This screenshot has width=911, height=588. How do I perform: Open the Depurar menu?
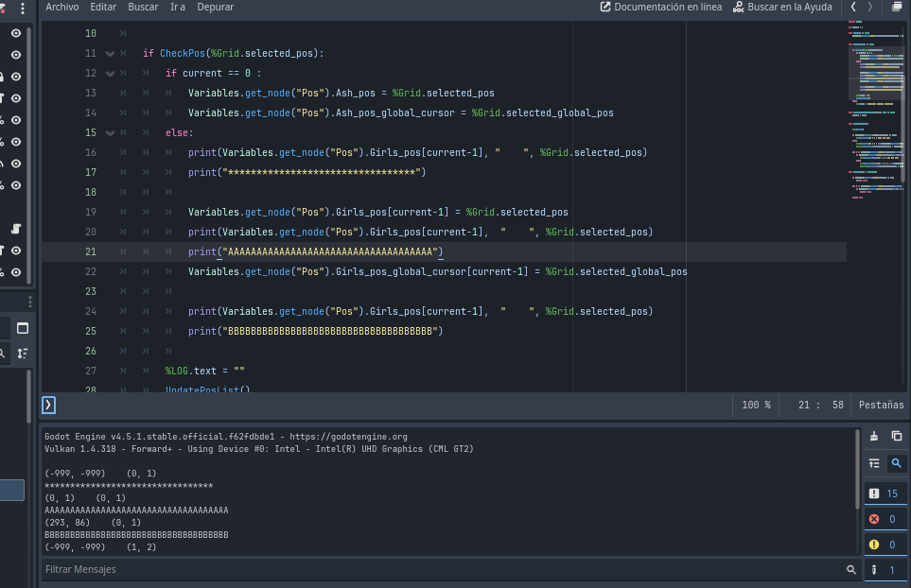[x=215, y=7]
